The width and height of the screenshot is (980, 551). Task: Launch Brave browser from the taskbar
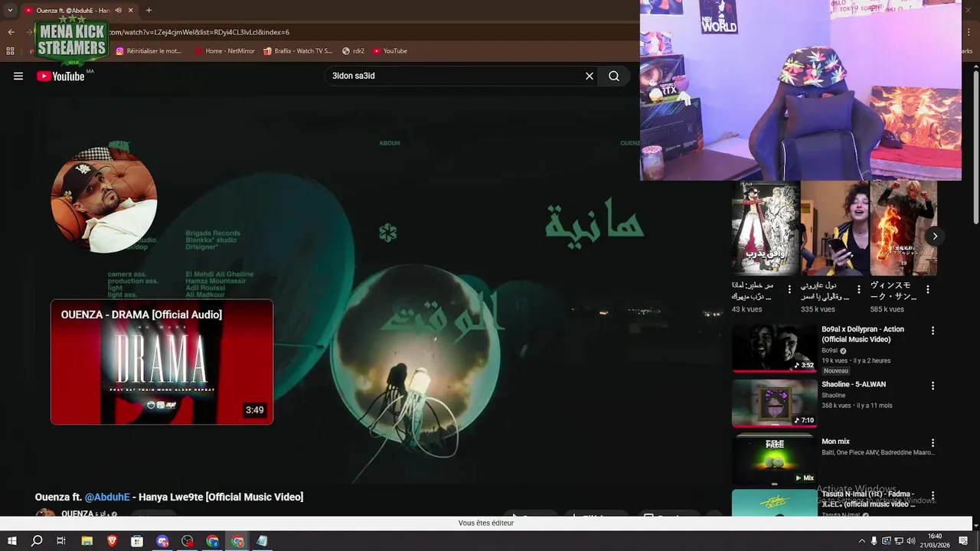(112, 541)
